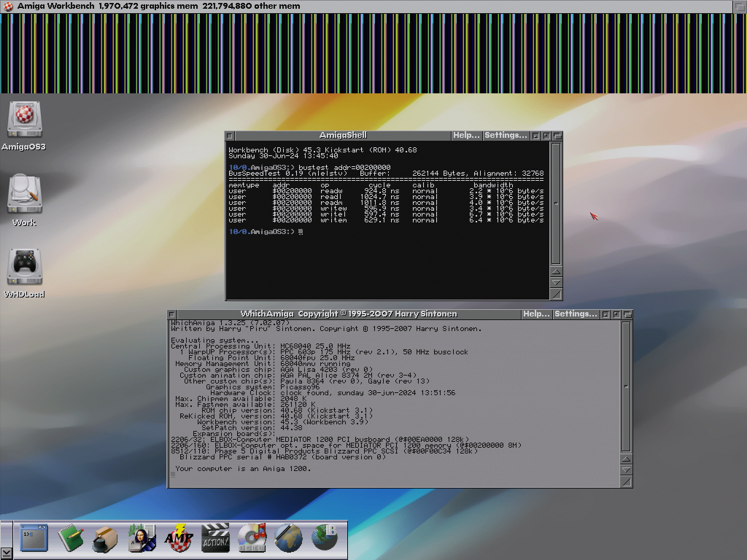
Task: Open the AmigaOS3 disk icon
Action: coord(24,119)
